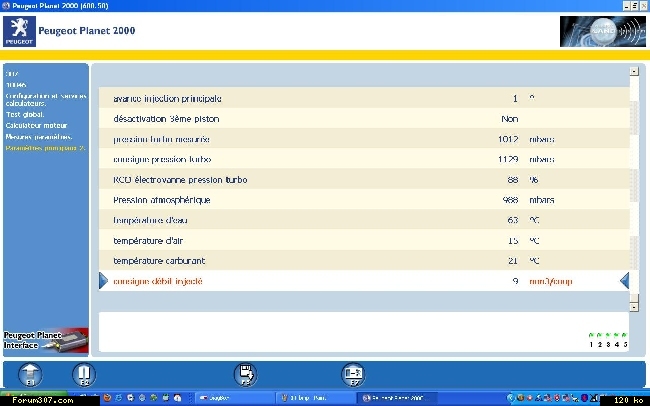
Task: Open Calculateur moteur in the sidebar
Action: (36, 125)
